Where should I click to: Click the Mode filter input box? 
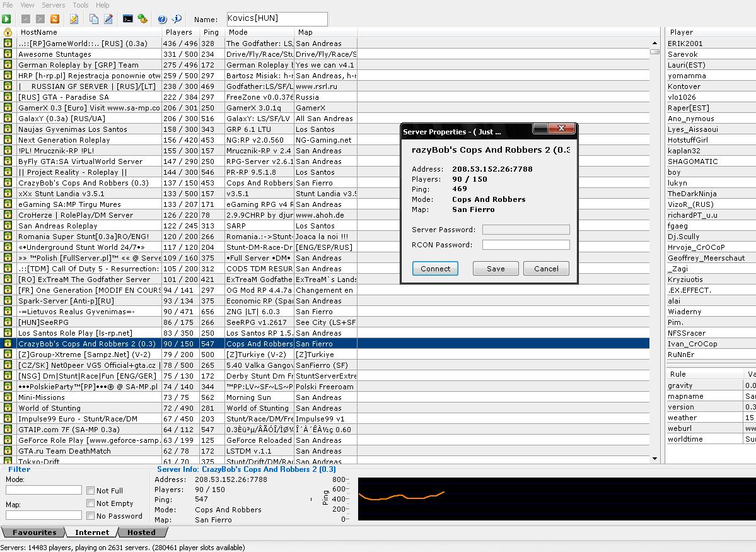click(x=44, y=490)
